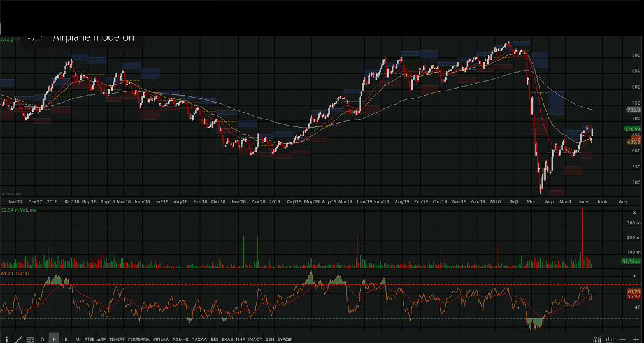This screenshot has height=343, width=644.
Task: Open the chart indicators icon at bottom right
Action: [597, 339]
